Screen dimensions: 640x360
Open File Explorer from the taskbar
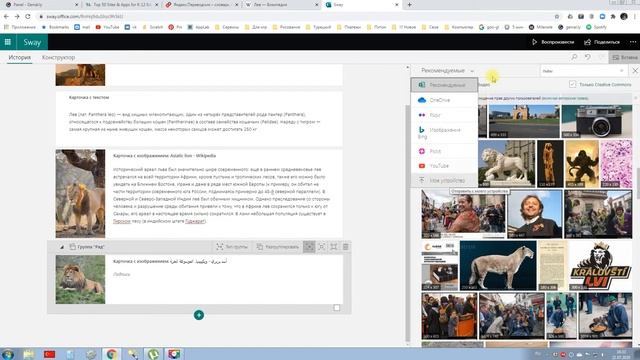point(29,354)
